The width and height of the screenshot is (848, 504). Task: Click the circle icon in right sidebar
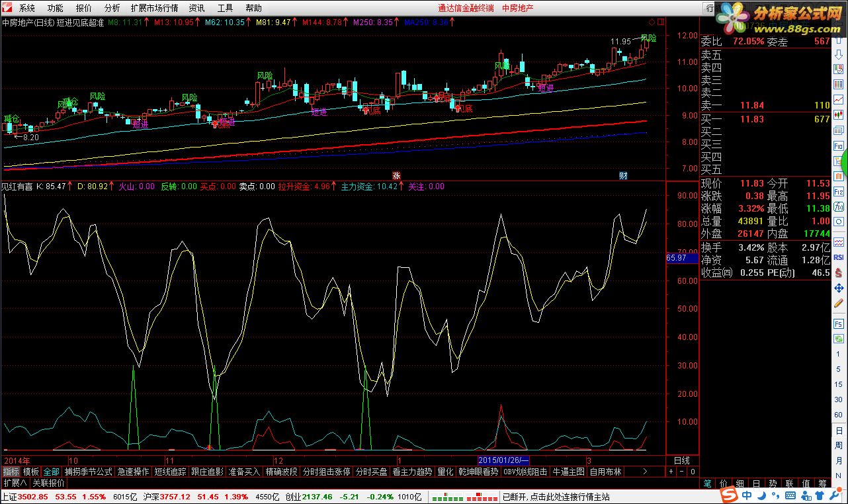[838, 222]
